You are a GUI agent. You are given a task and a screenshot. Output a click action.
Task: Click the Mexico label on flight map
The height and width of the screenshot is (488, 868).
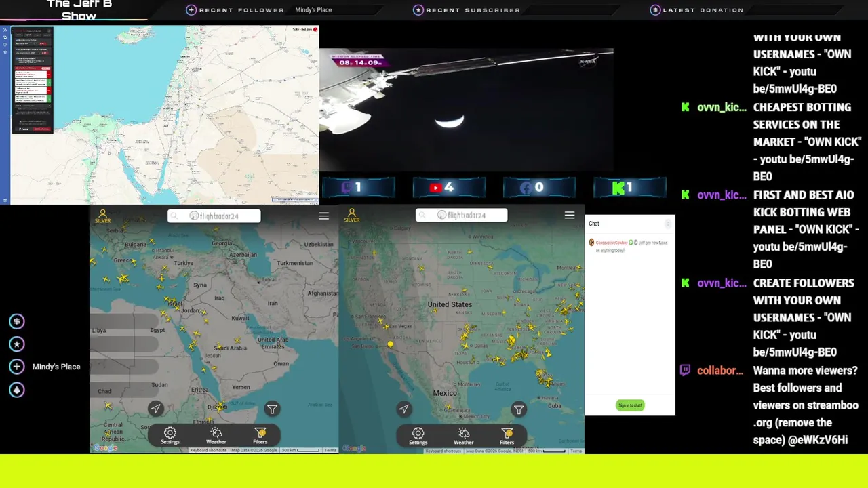[445, 393]
